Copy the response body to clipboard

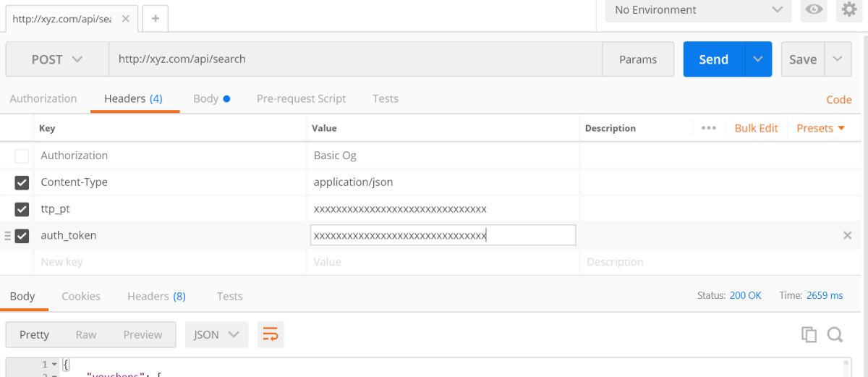[x=809, y=334]
